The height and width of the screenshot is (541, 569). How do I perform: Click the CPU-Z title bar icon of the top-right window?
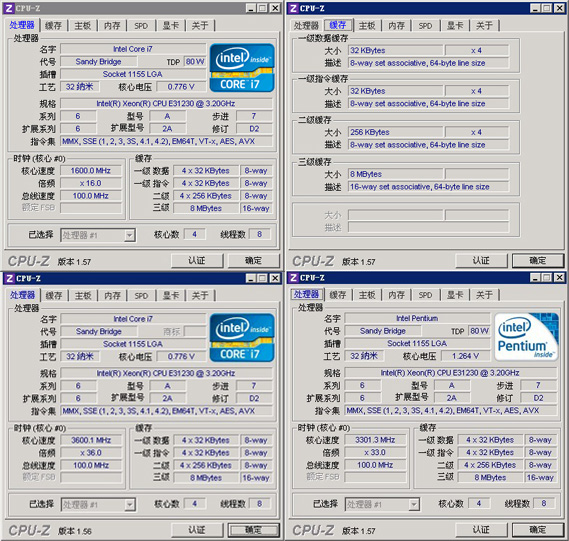(x=294, y=8)
